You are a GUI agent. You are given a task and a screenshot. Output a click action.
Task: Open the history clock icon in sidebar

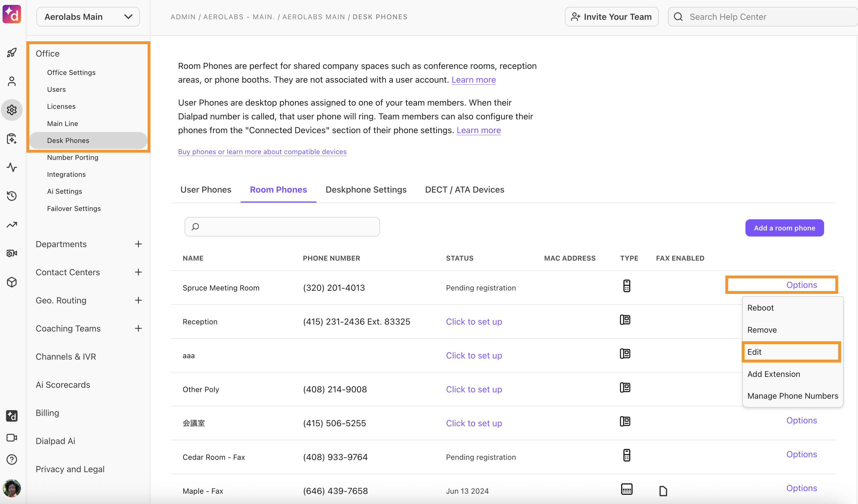click(x=12, y=196)
